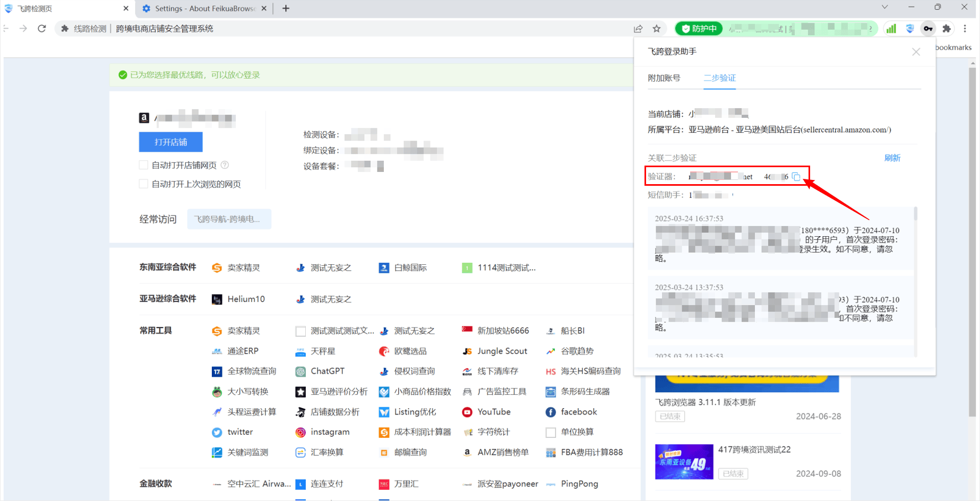Enable 自动打开店铺网页 checkbox
Screen dimensions: 980x501
point(143,165)
